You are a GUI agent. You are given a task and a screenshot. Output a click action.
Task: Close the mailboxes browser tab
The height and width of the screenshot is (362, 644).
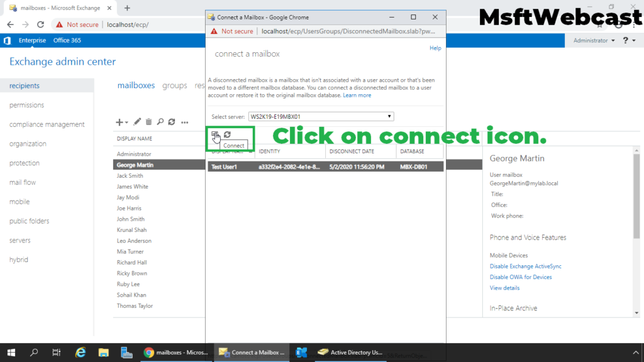tap(109, 8)
